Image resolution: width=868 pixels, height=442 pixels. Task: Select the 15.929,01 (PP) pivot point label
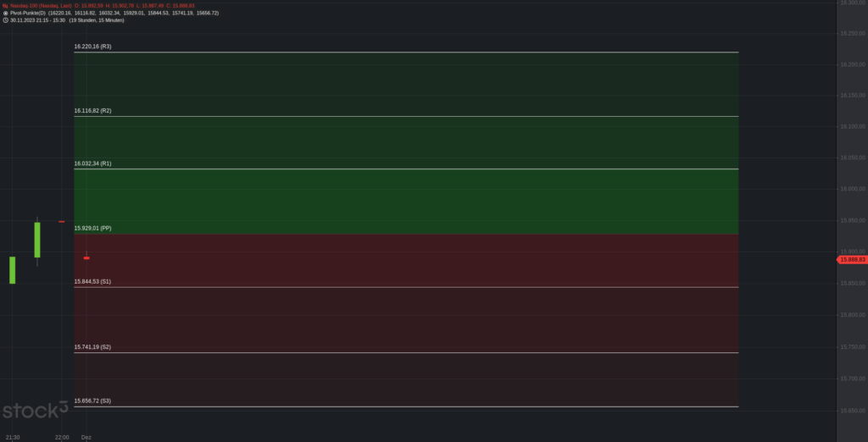[92, 229]
